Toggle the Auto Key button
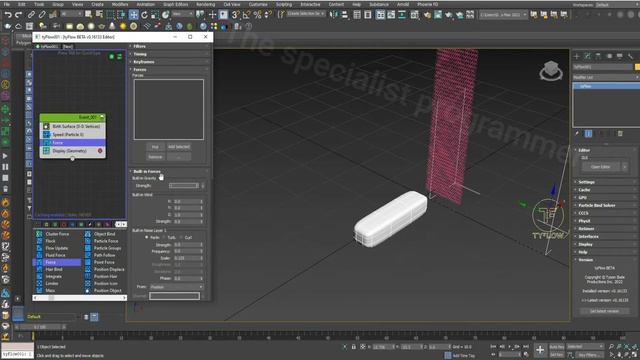This screenshot has width=640, height=360. [x=557, y=347]
